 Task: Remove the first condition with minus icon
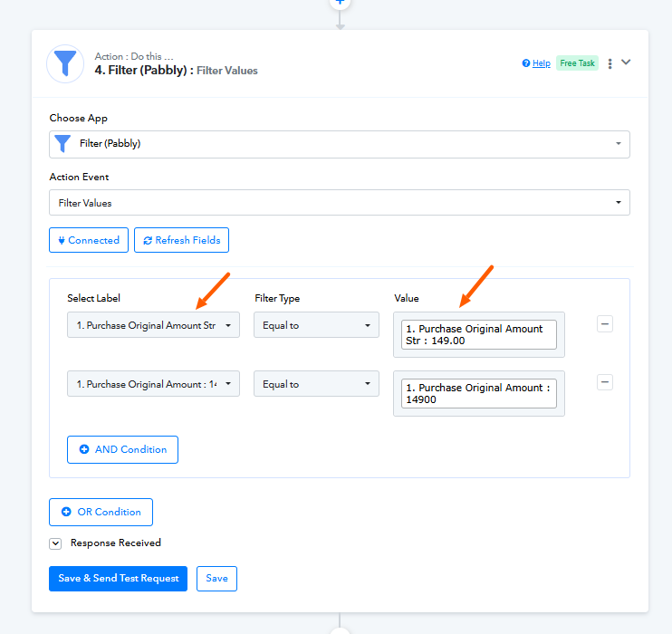point(605,324)
